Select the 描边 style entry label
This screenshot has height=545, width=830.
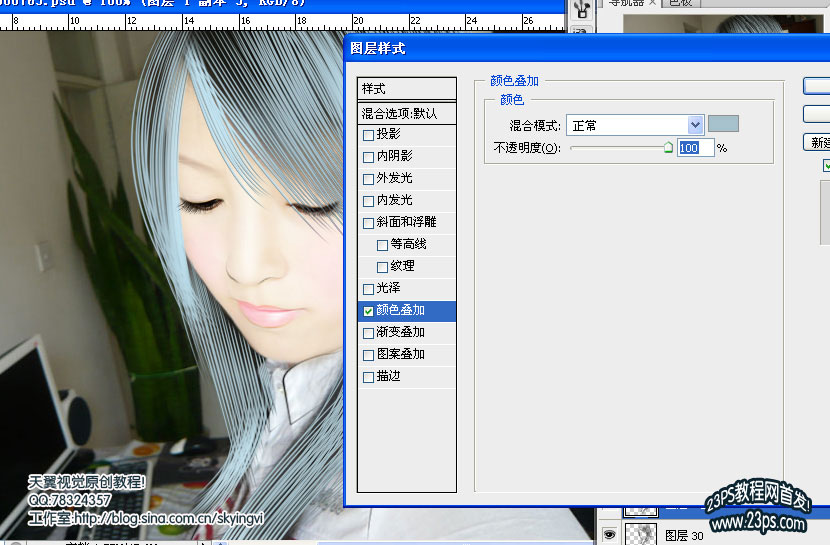tap(388, 376)
